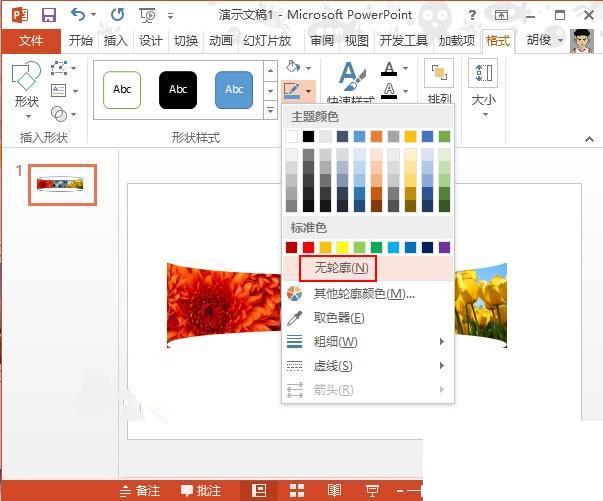Click the Shape Fill paint bucket icon
The width and height of the screenshot is (603, 501).
tap(293, 67)
